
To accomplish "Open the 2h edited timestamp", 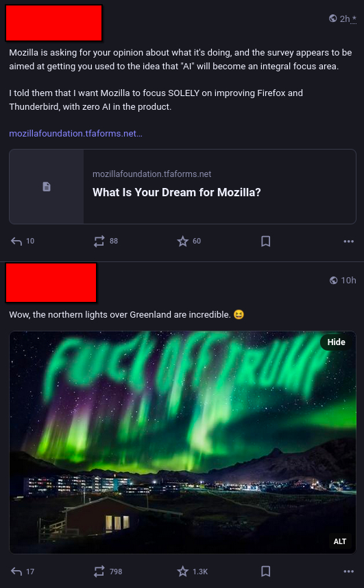I will tap(348, 19).
